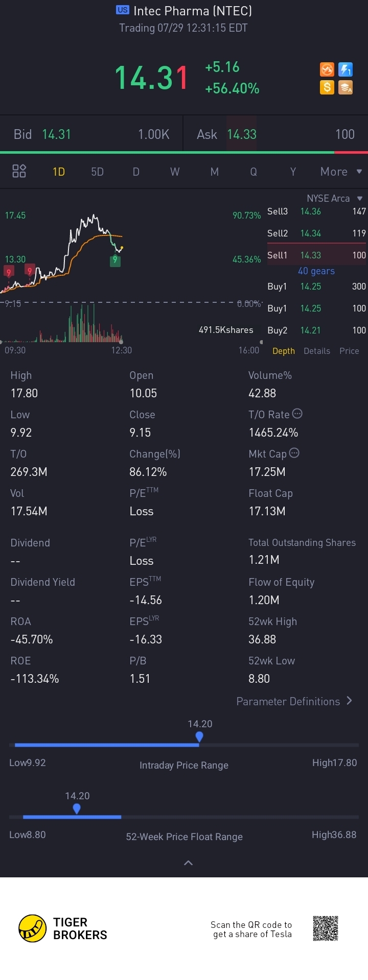Tap the Intraday Price Range marker at 14.20
This screenshot has height=980, width=368.
199,736
